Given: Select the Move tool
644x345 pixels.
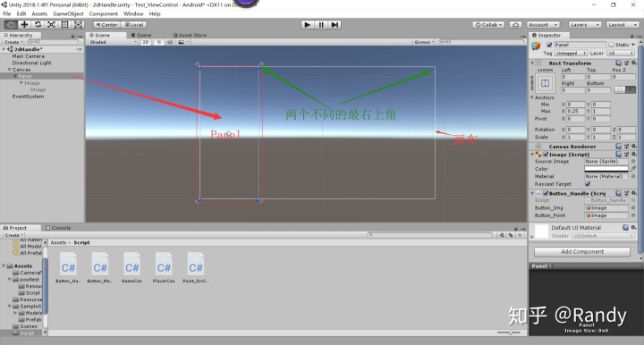Looking at the screenshot, I should (25, 25).
